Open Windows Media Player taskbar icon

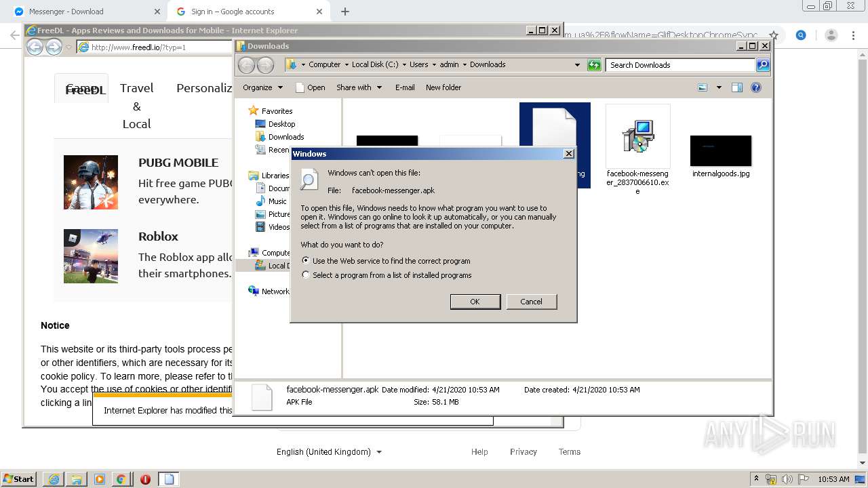coord(99,479)
